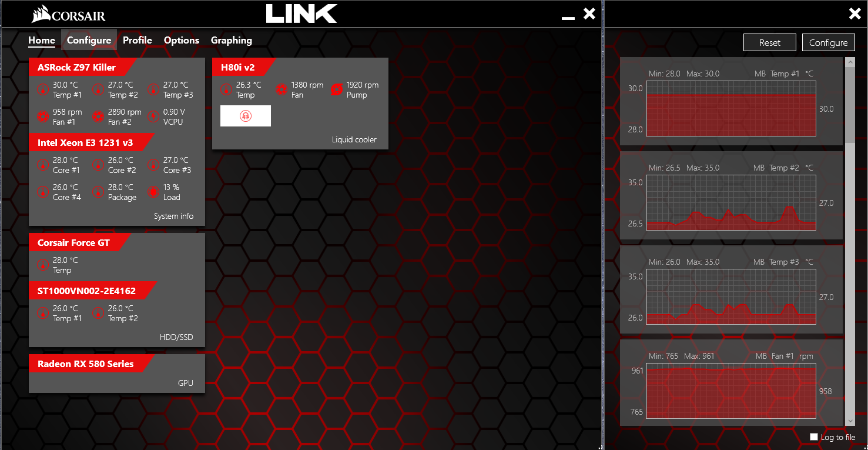Open the Profile tab
This screenshot has width=868, height=450.
(x=138, y=40)
